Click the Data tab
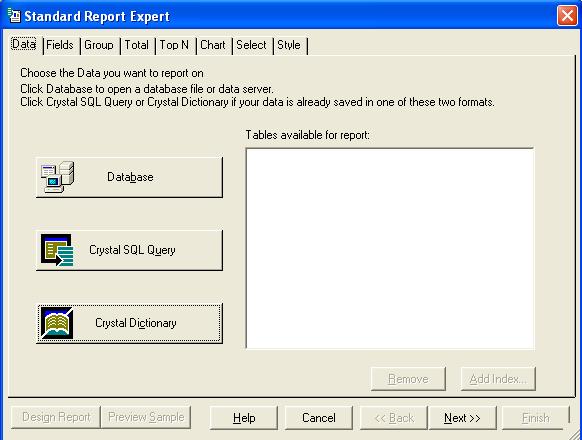The height and width of the screenshot is (440, 582). coord(24,44)
